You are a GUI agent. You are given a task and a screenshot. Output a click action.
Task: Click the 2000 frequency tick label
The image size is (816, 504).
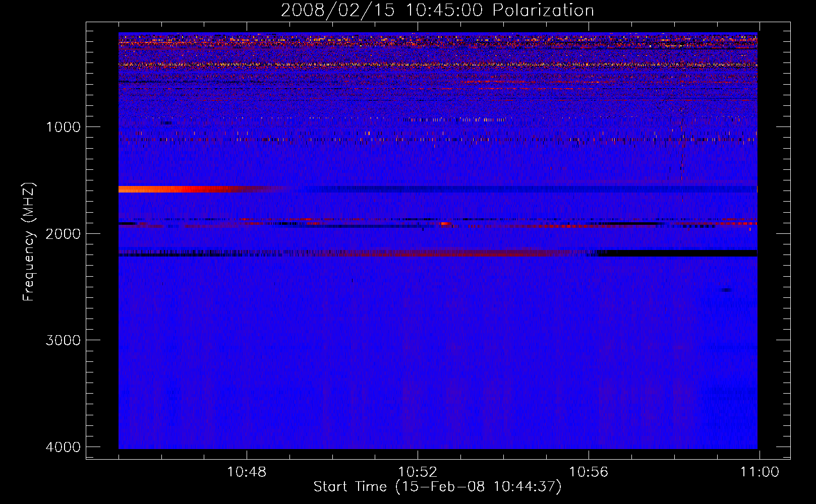63,233
